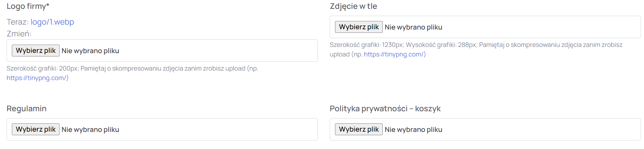Click the 'Polityka prywatności - koszyk' label
Viewport: 644px width, 149px height.
click(x=385, y=109)
